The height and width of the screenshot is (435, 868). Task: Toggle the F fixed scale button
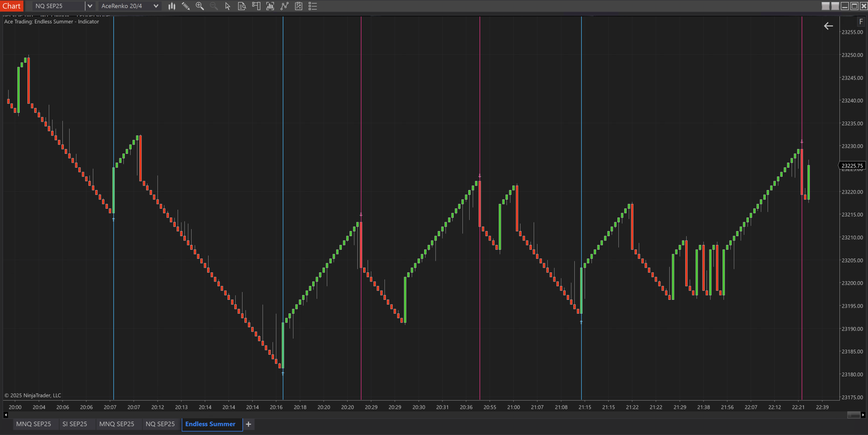tap(861, 22)
